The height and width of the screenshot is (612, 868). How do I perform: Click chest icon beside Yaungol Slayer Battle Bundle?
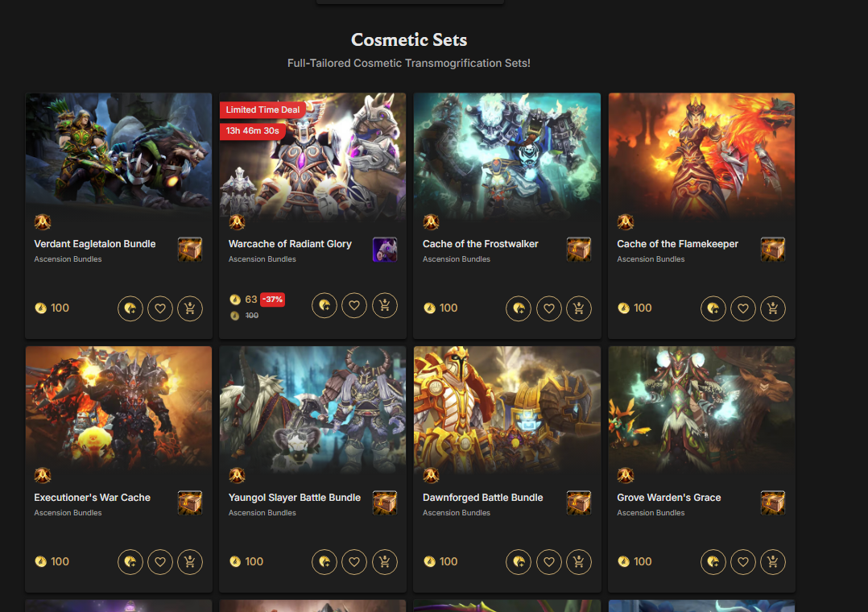[x=385, y=503]
